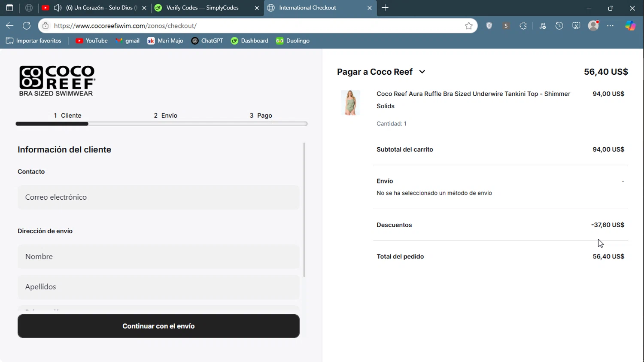Image resolution: width=644 pixels, height=362 pixels.
Task: Mute the Un Corazón YouTube tab audio
Action: (58, 8)
